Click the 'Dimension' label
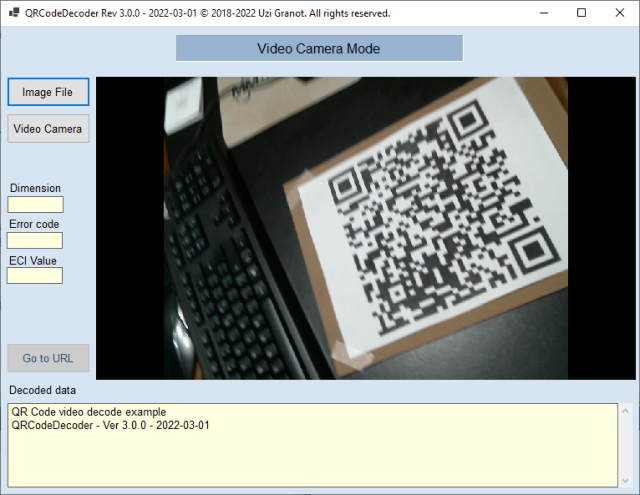 pos(35,188)
